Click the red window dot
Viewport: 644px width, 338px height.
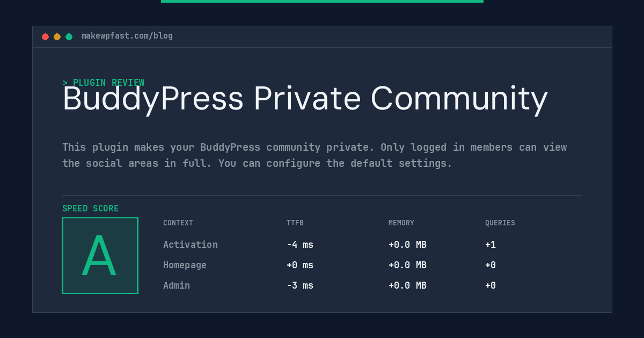45,36
